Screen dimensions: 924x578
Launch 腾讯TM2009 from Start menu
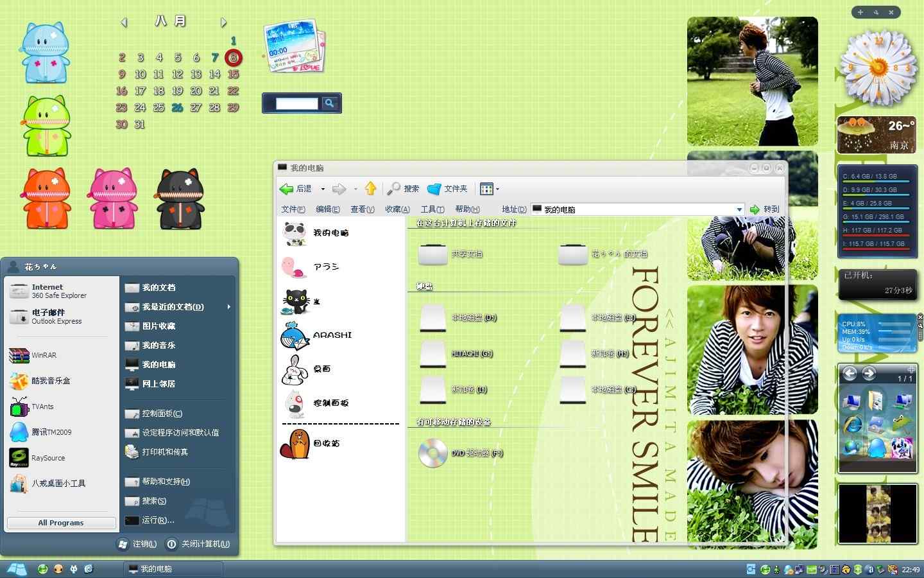[x=62, y=432]
